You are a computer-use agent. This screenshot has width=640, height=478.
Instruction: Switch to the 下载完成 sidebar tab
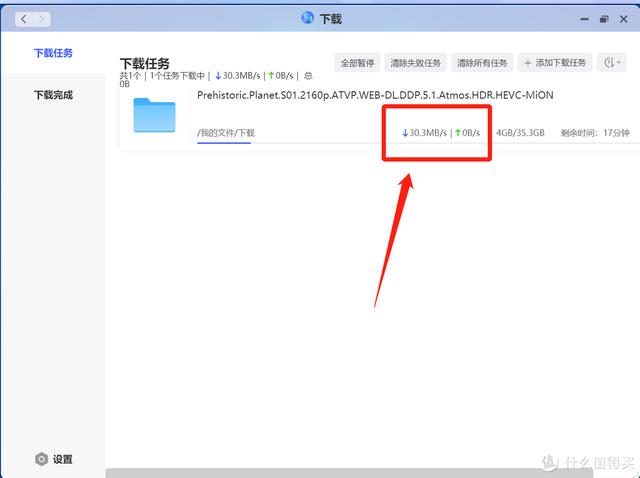click(x=53, y=95)
